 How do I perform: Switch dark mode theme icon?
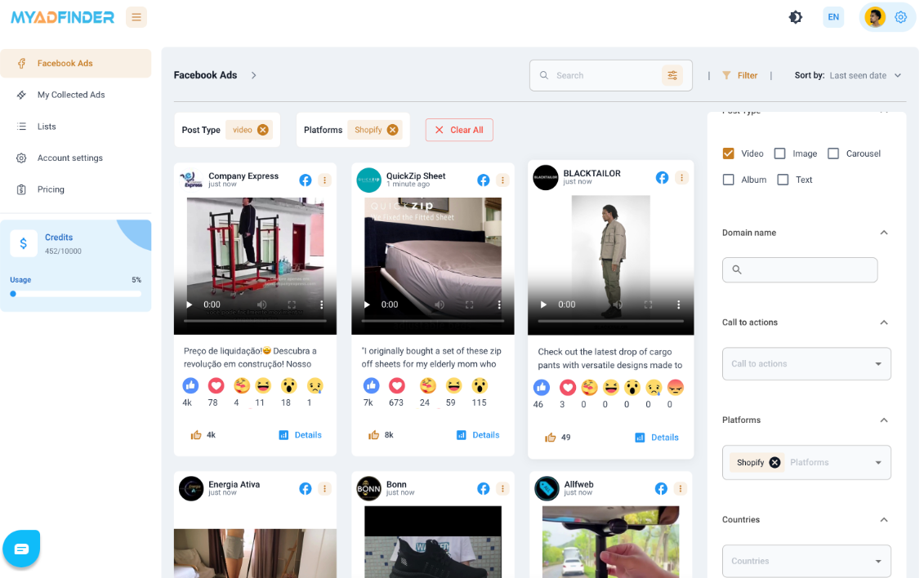[x=796, y=17]
